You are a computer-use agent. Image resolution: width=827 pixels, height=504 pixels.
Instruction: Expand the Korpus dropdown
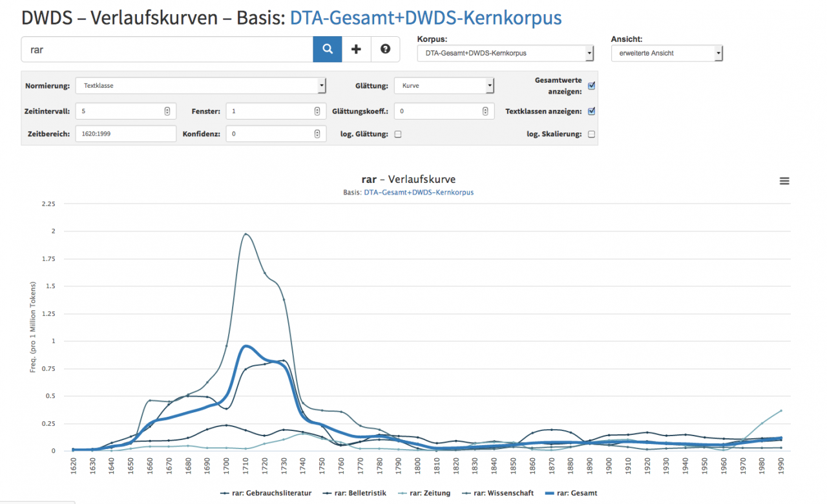pos(505,54)
